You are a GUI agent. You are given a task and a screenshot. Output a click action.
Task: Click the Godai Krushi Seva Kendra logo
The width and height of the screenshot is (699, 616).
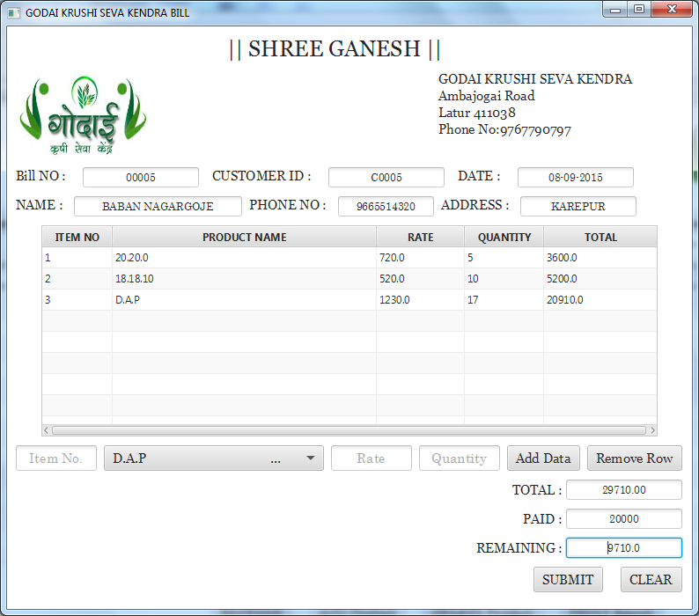point(83,115)
